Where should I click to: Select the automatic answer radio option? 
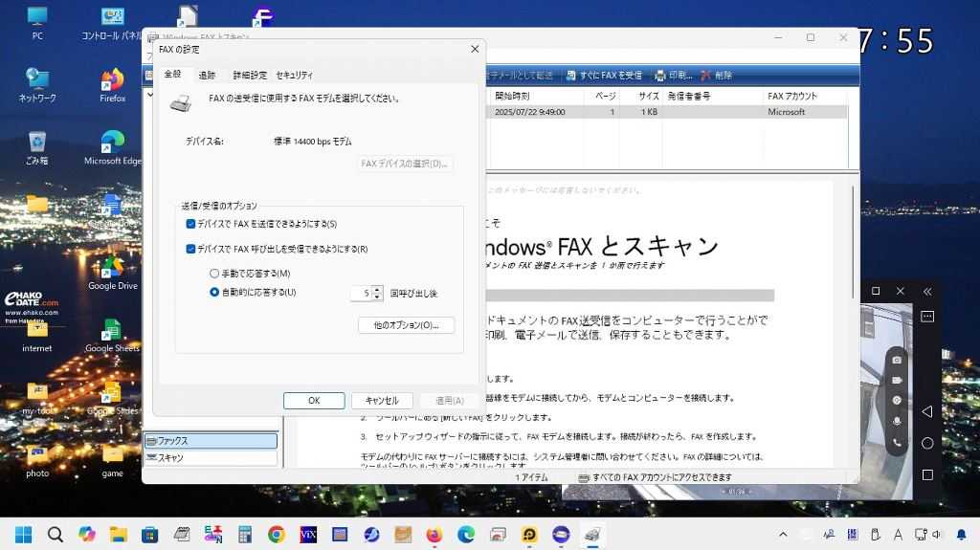pyautogui.click(x=214, y=293)
